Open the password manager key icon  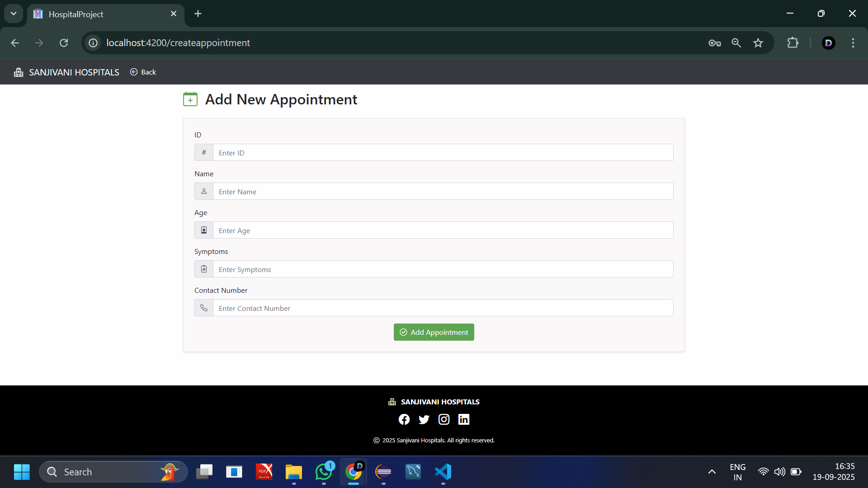pos(715,43)
